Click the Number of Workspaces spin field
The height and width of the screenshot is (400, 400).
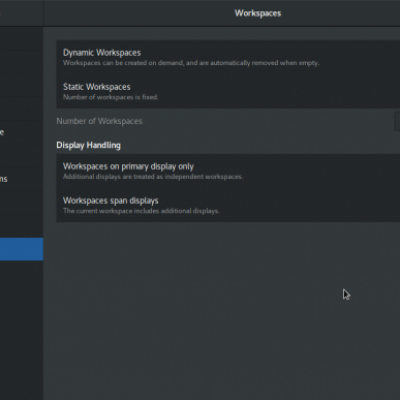coord(397,121)
